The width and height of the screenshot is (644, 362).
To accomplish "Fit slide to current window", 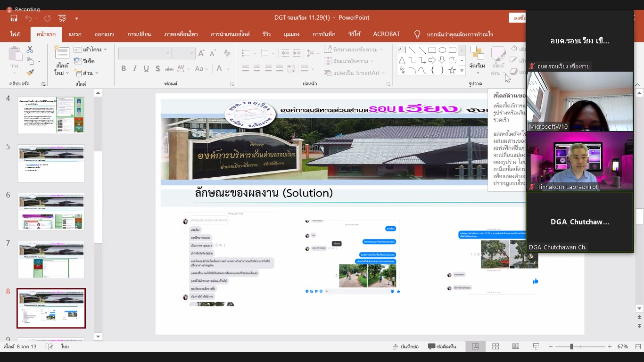I will (637, 346).
